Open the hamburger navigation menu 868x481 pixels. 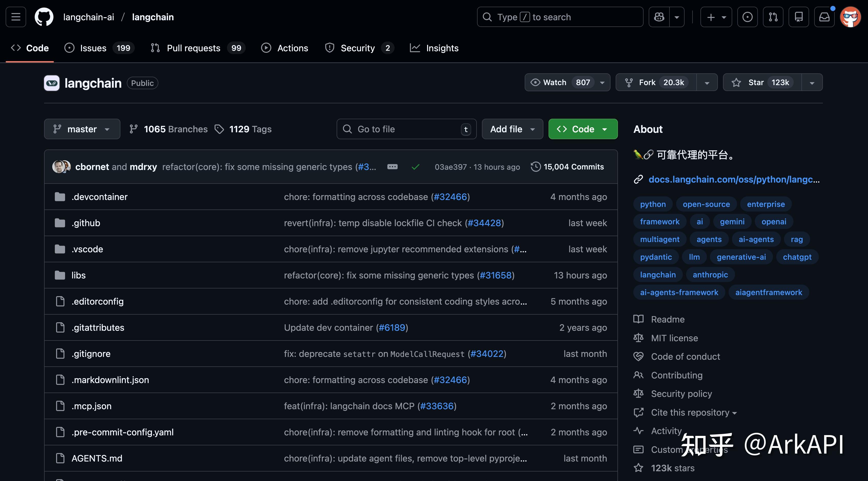pos(16,17)
